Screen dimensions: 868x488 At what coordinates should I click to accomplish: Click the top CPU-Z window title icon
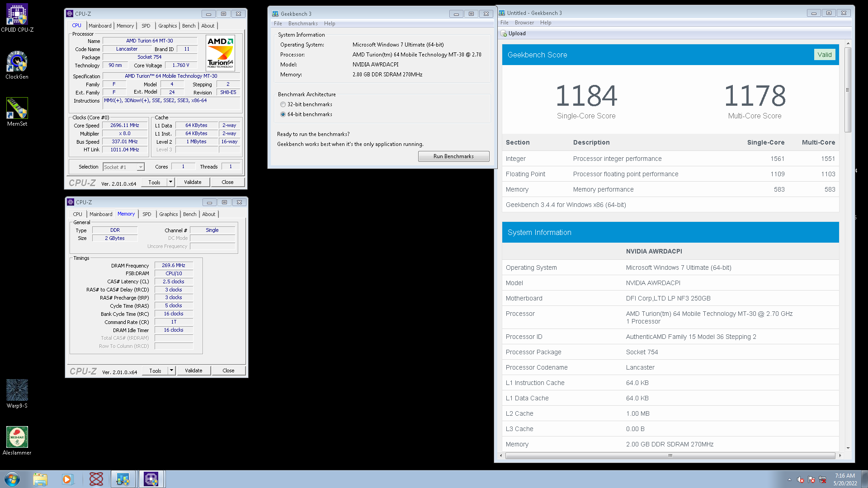[70, 14]
